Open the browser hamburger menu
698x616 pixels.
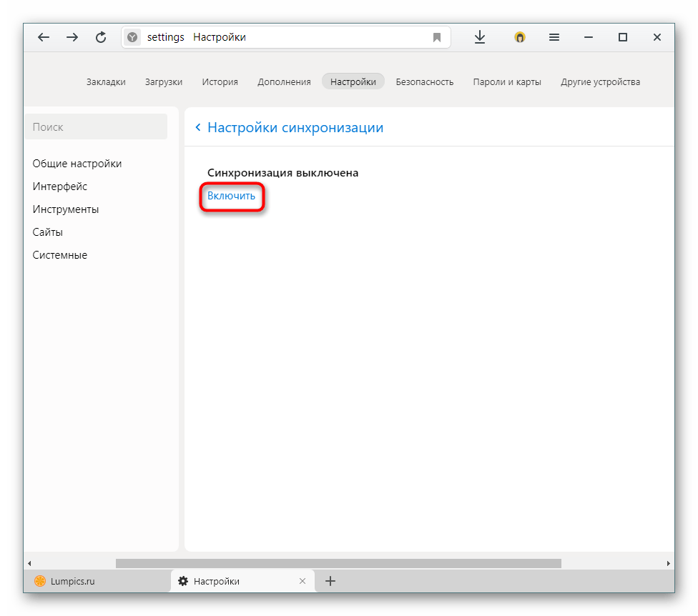click(x=554, y=37)
